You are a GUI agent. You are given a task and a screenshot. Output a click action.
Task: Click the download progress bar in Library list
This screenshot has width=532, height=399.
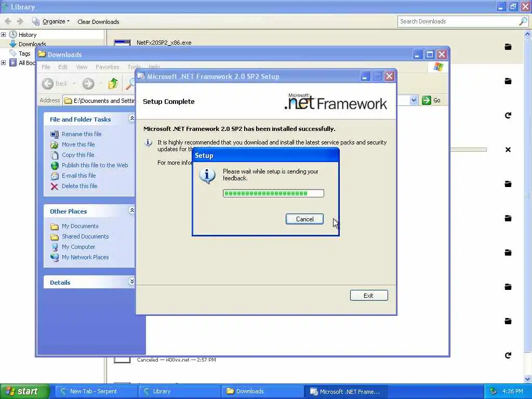(469, 150)
